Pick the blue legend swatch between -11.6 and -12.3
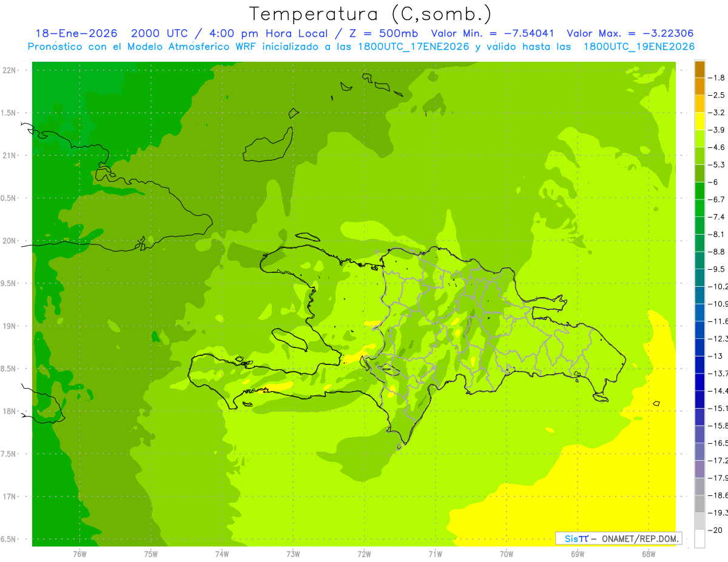This screenshot has width=728, height=562. click(699, 330)
